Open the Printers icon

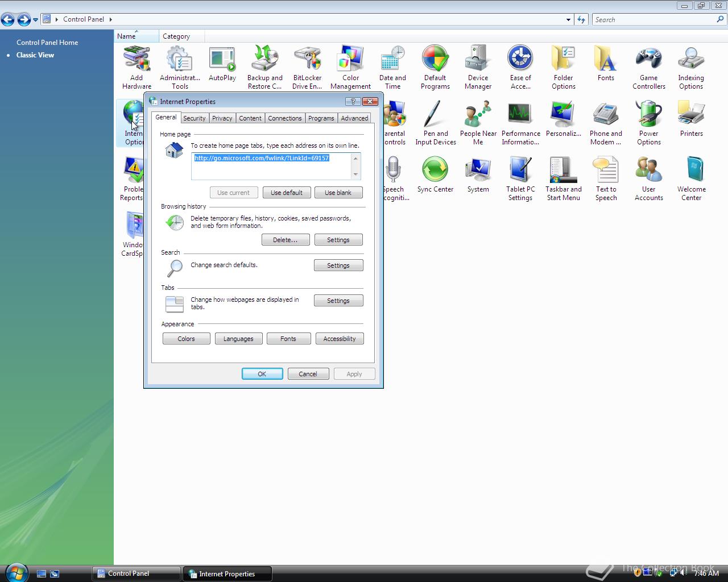(x=691, y=119)
